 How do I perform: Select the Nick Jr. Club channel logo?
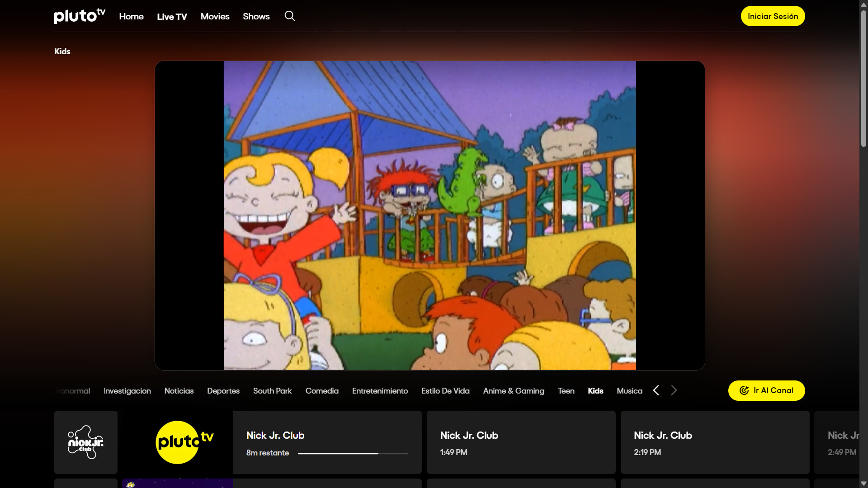click(x=86, y=442)
